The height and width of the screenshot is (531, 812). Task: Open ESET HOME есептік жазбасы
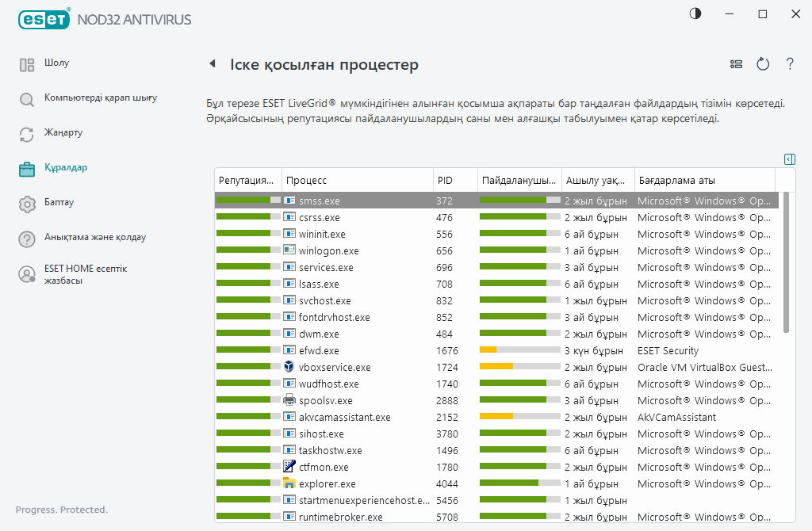(x=85, y=274)
